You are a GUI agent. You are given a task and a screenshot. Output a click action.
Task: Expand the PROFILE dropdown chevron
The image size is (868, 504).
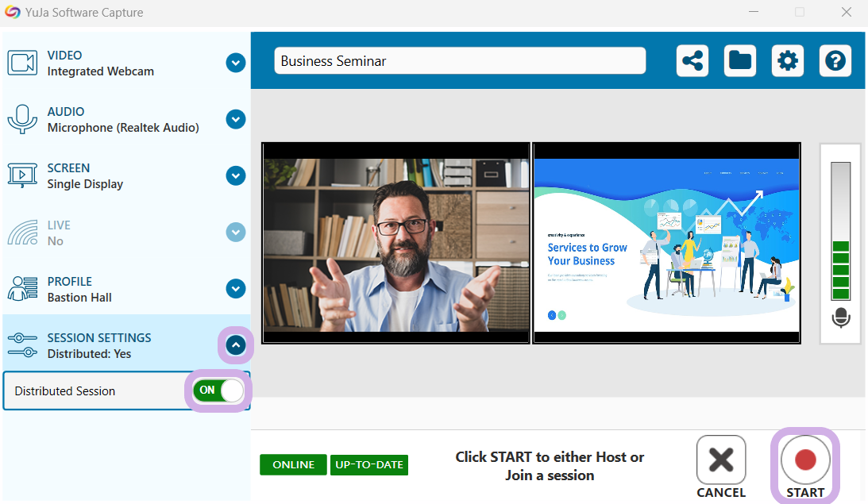point(236,288)
